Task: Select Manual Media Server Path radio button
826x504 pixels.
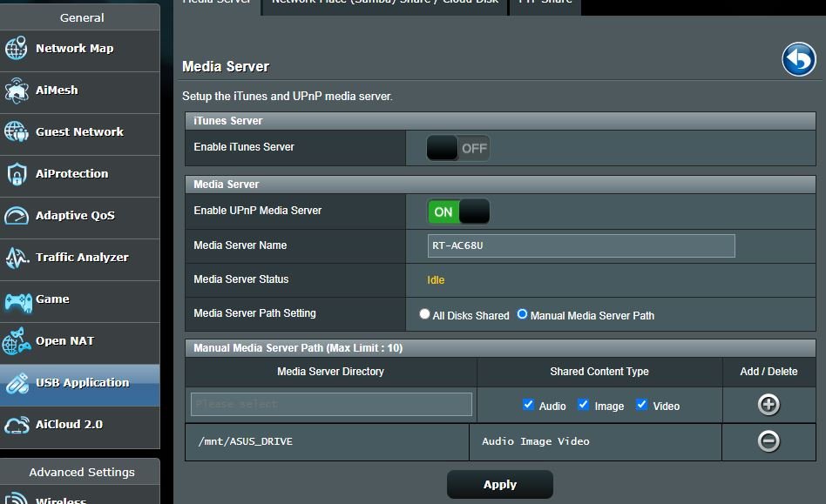Action: [522, 314]
